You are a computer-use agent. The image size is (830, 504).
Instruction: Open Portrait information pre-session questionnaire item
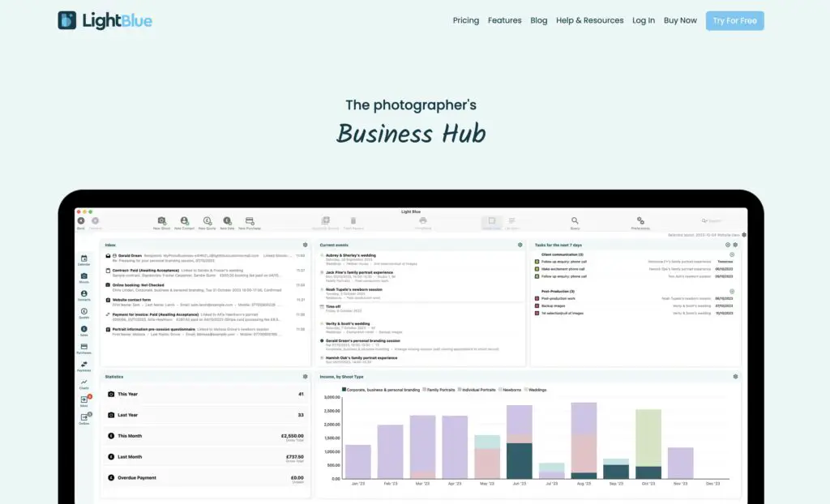point(205,332)
